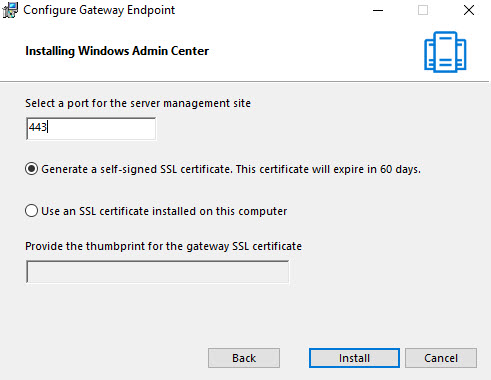
Task: Click the installer icon in the title bar
Action: coord(10,10)
